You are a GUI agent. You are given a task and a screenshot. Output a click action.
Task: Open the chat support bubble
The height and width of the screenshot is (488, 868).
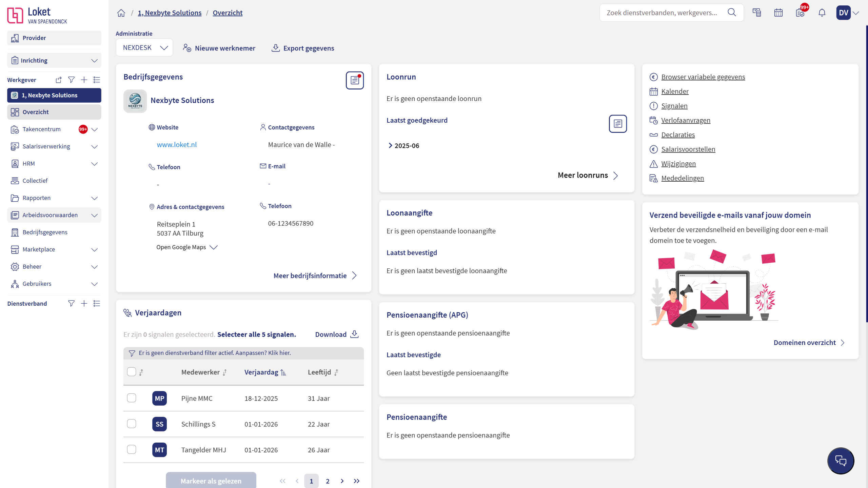tap(841, 461)
